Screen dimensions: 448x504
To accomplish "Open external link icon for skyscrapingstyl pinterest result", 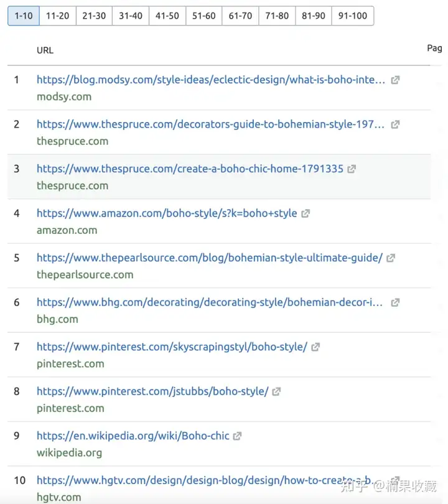I will (315, 347).
